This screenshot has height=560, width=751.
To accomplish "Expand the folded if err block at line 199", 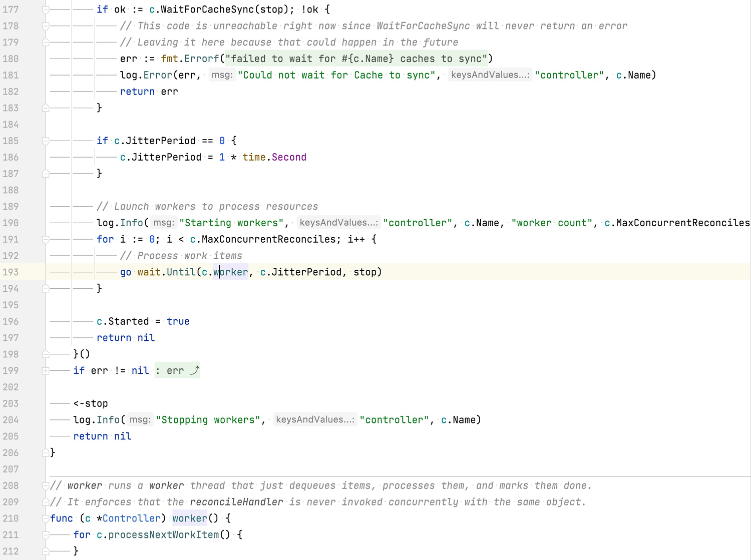I will tap(46, 371).
